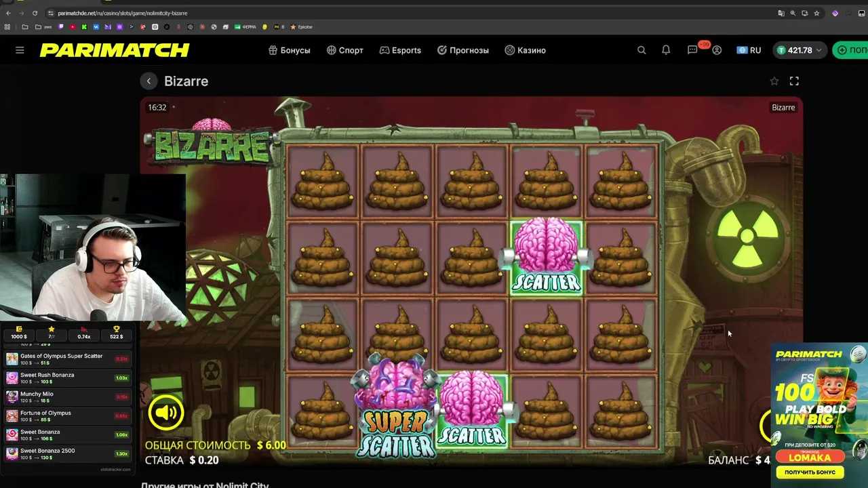Open the browser apps grid in bookmarks bar
Screen dimensions: 868x488
(x=7, y=27)
